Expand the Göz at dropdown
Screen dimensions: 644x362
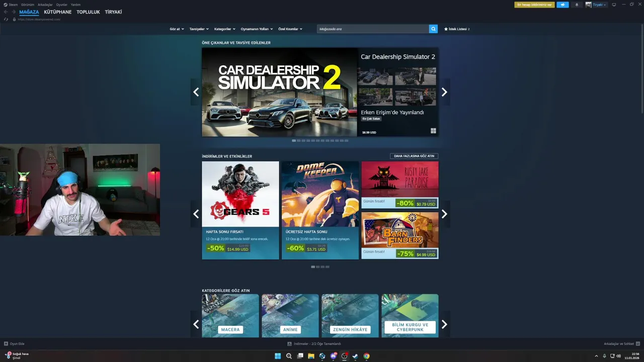(177, 29)
